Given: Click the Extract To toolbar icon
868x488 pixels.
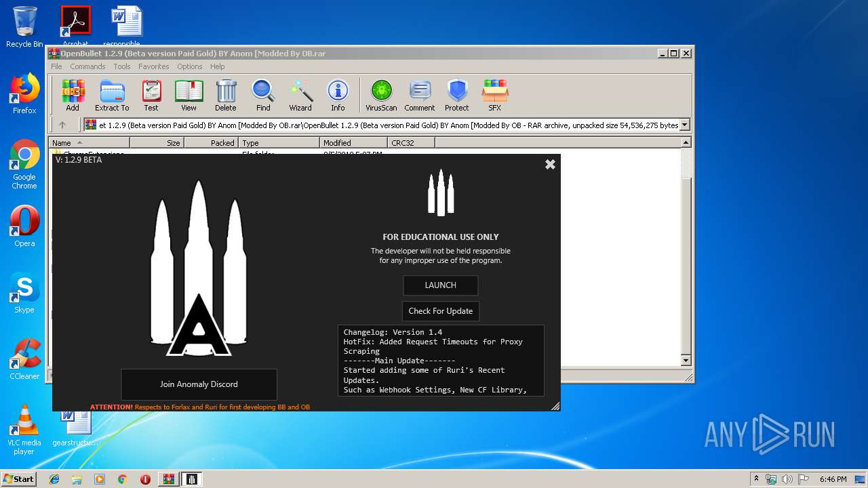Looking at the screenshot, I should (x=112, y=96).
